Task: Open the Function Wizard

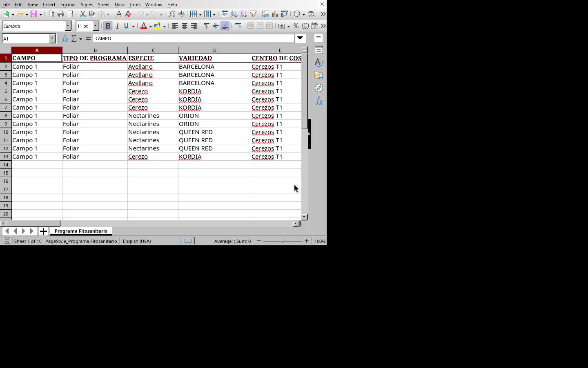Action: 65,38
